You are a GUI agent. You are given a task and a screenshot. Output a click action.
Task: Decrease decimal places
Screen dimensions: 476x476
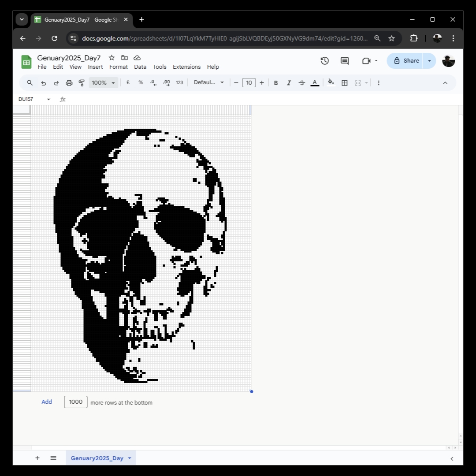(x=153, y=82)
